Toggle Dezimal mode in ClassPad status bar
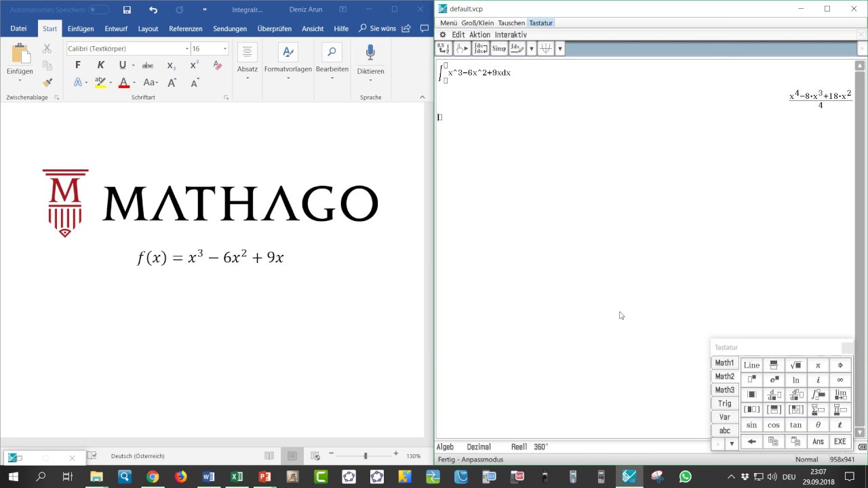 (479, 447)
